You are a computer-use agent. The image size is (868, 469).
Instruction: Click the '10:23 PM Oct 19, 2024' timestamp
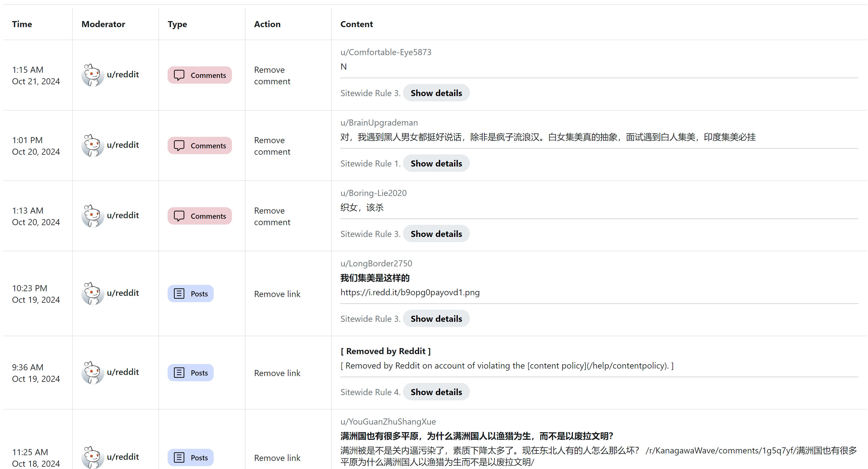click(x=36, y=294)
